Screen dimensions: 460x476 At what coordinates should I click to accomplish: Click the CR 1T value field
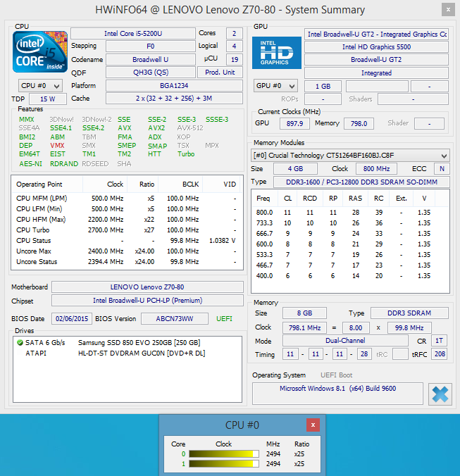click(439, 341)
